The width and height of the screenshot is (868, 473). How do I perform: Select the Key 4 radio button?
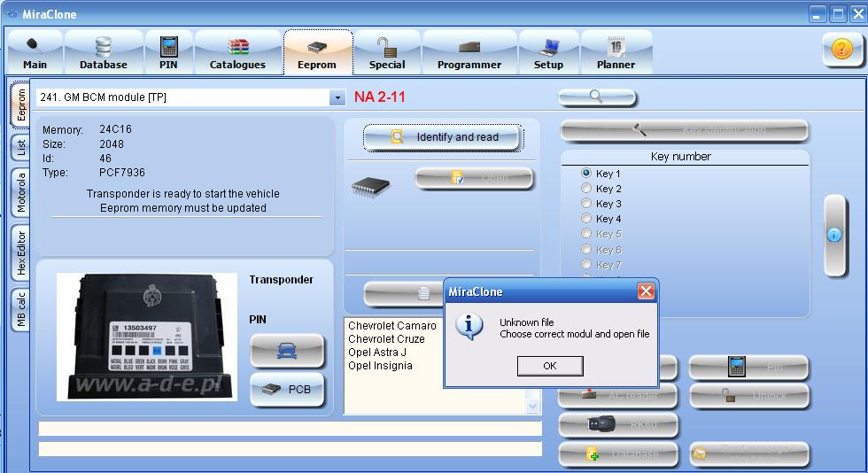(586, 218)
